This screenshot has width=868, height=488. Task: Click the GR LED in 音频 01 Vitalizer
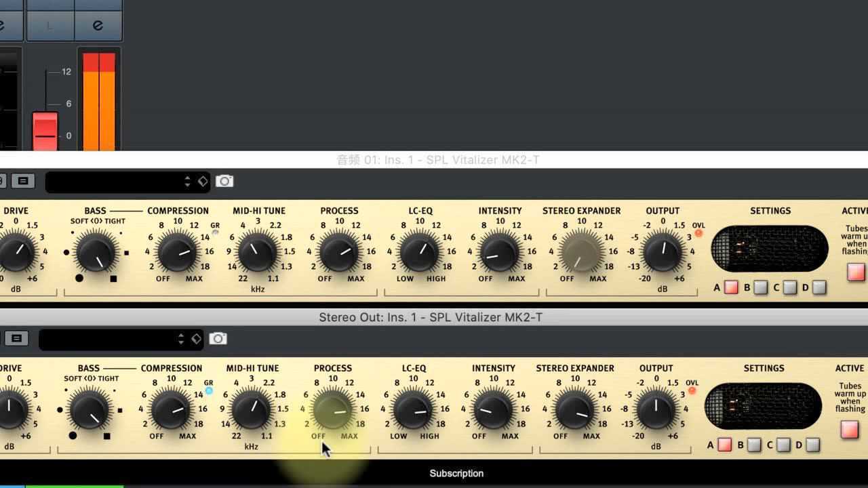(216, 232)
